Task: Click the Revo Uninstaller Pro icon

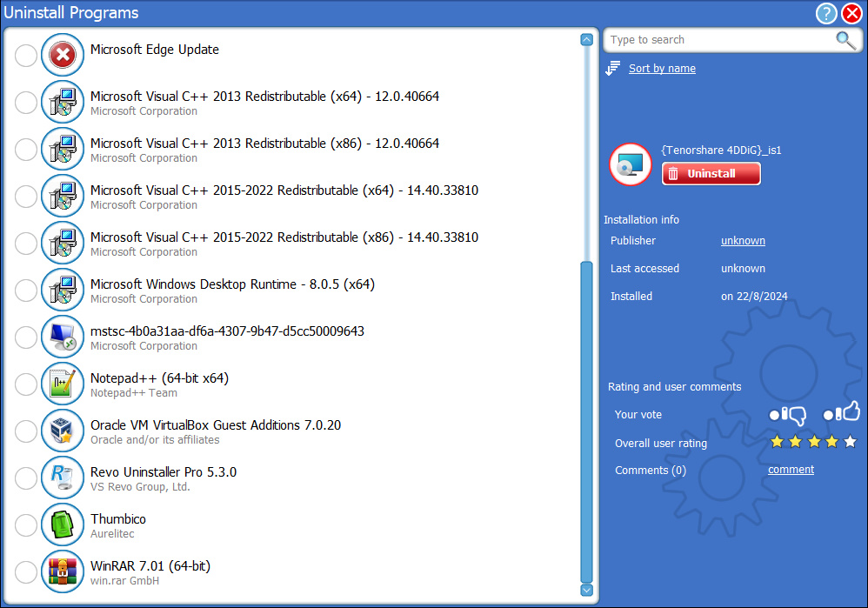Action: pos(63,478)
